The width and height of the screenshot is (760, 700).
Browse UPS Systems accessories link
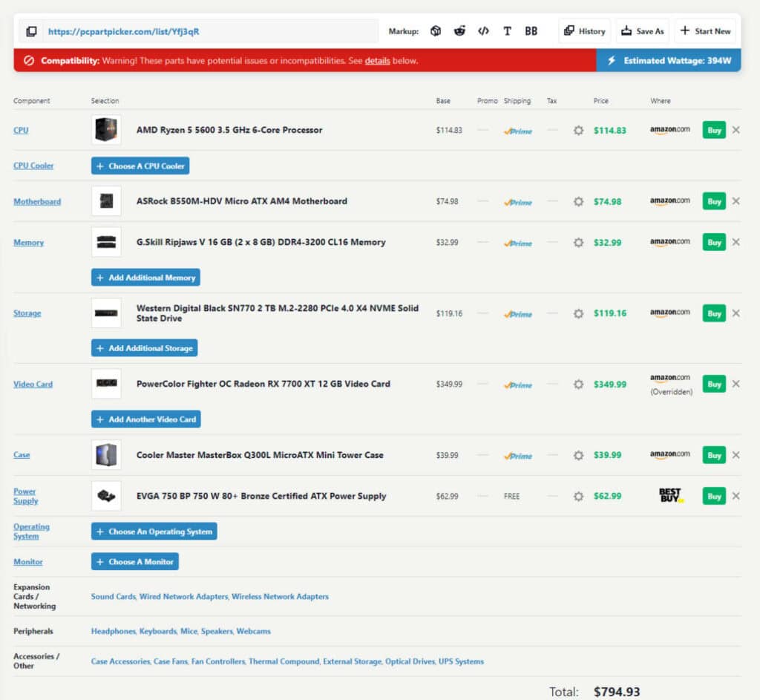[x=461, y=661]
